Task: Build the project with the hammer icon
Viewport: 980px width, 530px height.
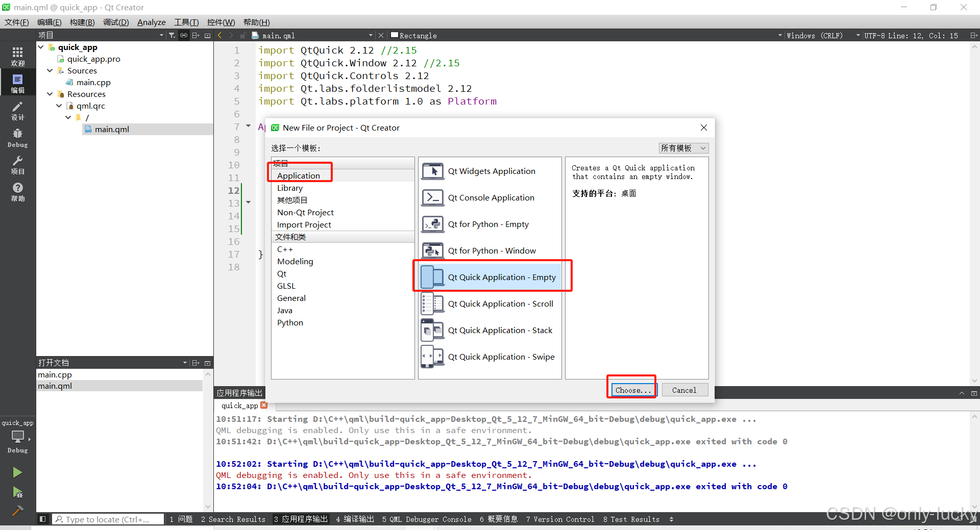Action: 17,511
